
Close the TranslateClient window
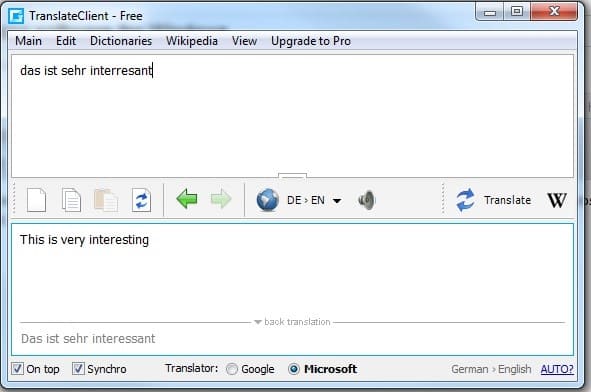pos(554,11)
